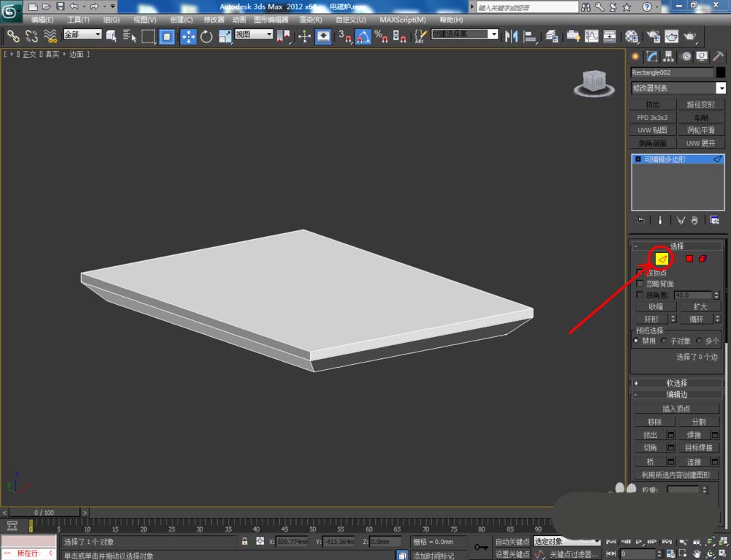Screen dimensions: 731x560
Task: Toggle the Percent Snap icon
Action: coord(381,37)
